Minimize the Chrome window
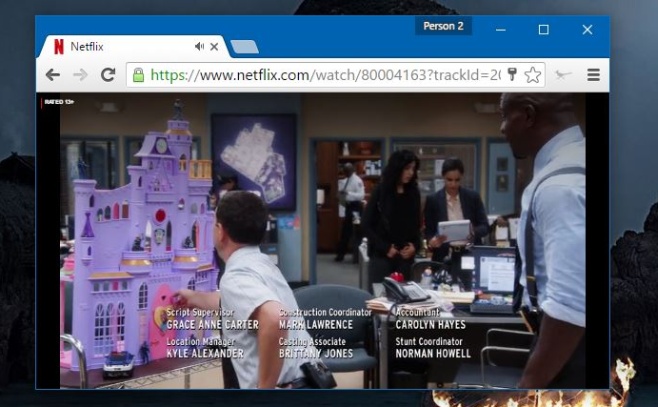658x407 pixels. pyautogui.click(x=500, y=30)
